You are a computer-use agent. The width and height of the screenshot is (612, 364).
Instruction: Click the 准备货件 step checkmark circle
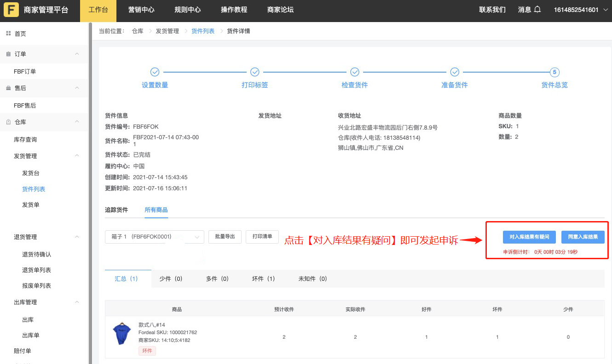455,72
